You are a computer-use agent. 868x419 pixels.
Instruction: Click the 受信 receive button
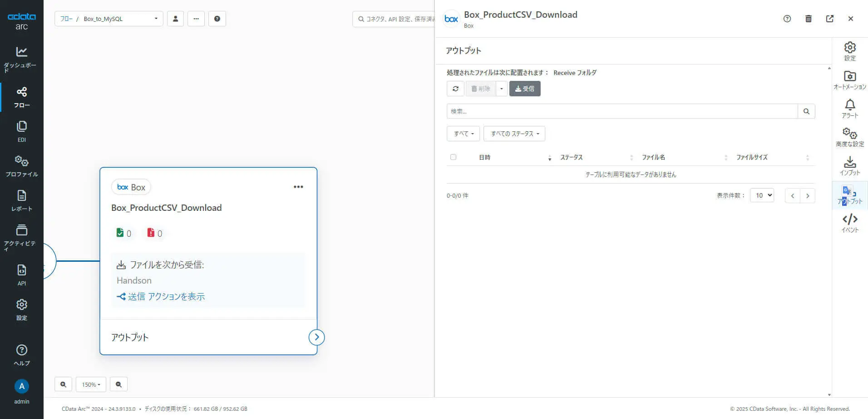point(525,89)
